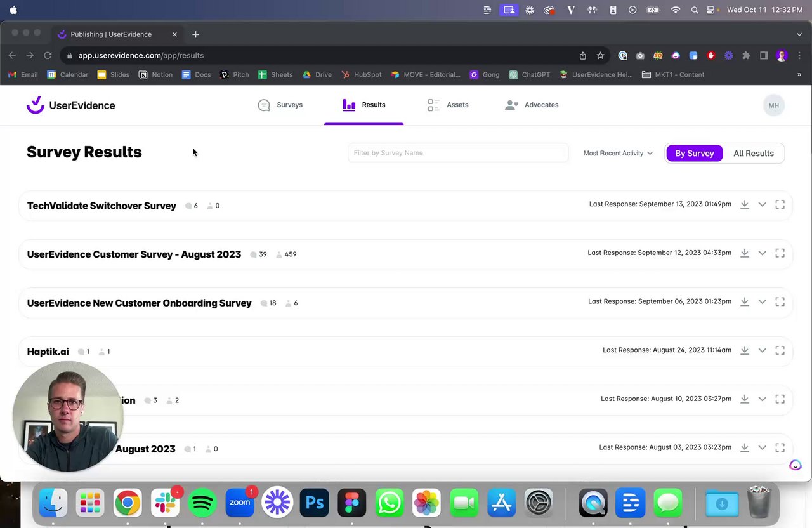Open the Surveys tab
812x528 pixels.
coord(280,105)
